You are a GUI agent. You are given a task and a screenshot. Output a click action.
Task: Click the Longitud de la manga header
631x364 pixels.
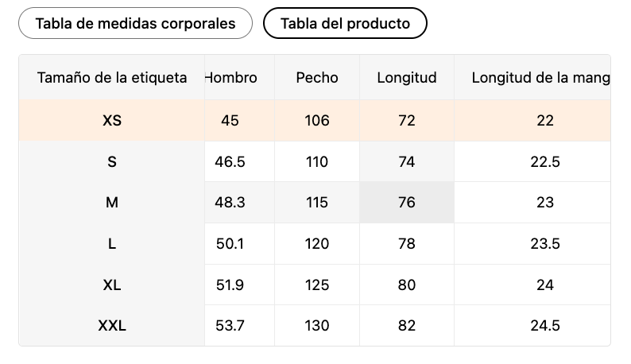click(x=540, y=78)
